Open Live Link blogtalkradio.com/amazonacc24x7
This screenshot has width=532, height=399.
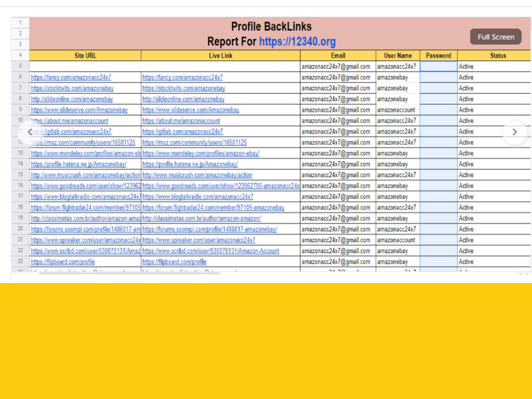click(198, 197)
